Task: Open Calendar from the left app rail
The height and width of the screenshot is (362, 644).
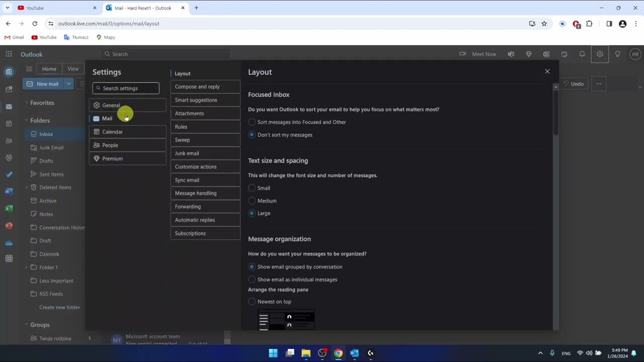Action: point(9,123)
